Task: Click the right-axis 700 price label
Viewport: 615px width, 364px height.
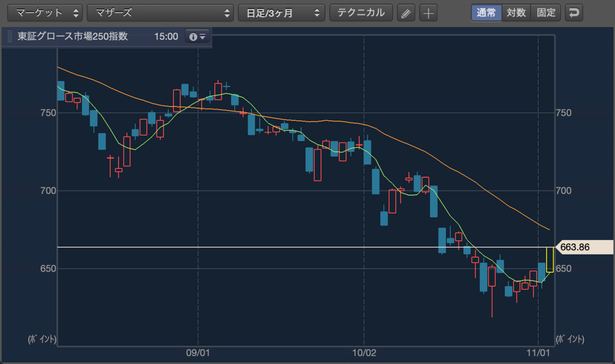Action: click(x=564, y=190)
